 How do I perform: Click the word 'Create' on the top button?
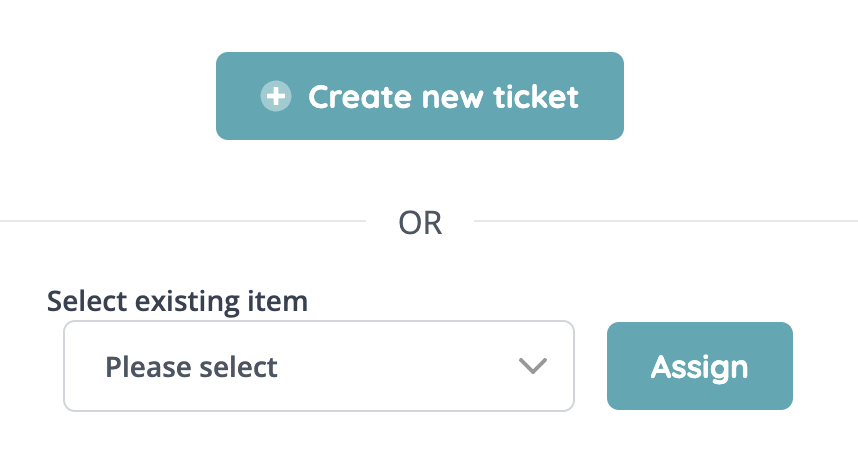(x=359, y=96)
